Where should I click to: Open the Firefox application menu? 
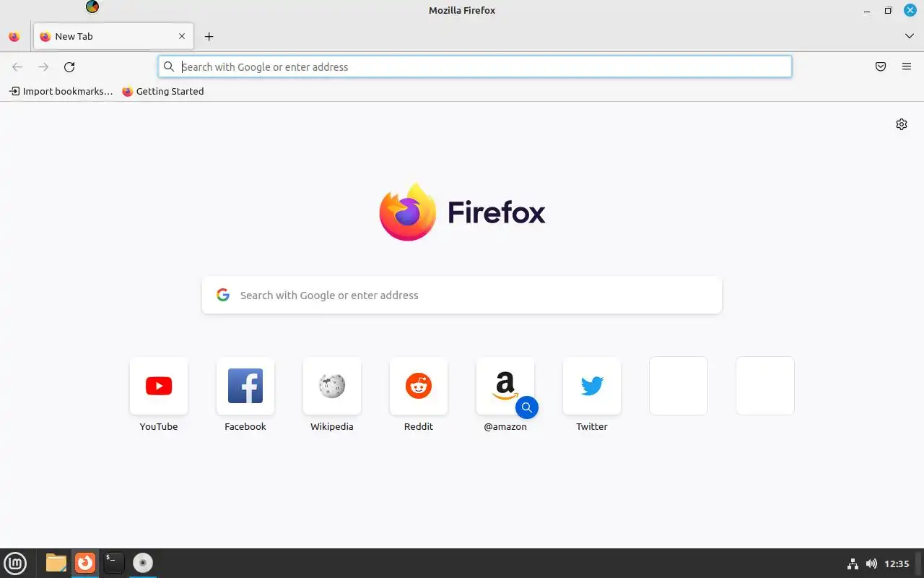coord(907,66)
